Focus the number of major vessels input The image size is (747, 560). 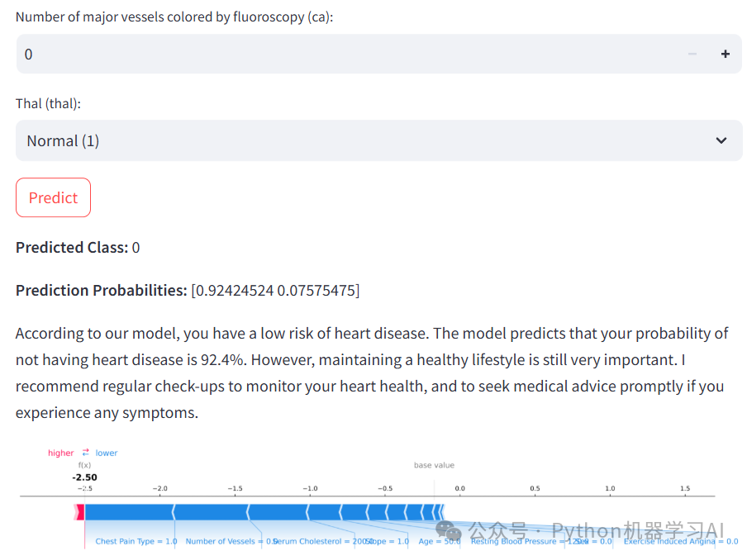click(x=331, y=55)
